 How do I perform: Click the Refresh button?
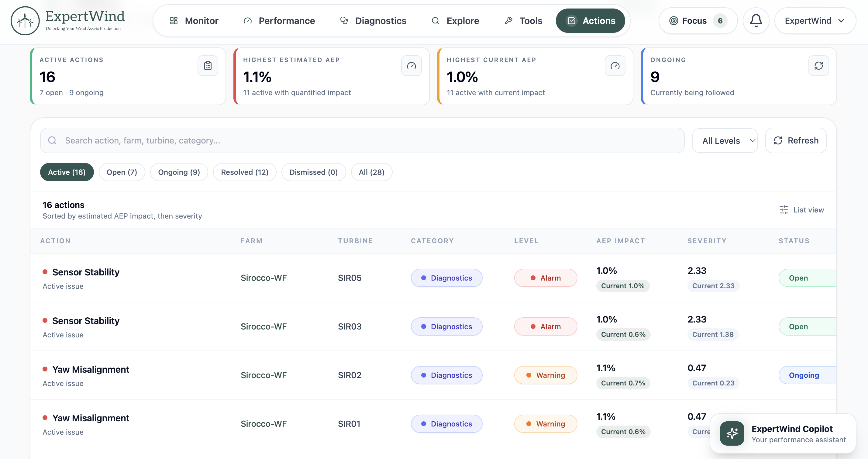[796, 140]
